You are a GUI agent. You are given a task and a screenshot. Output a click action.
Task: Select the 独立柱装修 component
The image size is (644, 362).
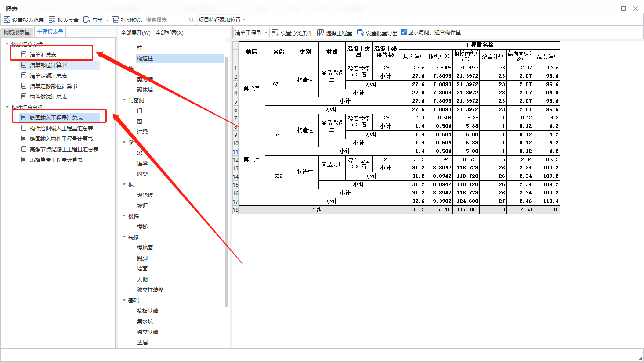click(x=150, y=290)
